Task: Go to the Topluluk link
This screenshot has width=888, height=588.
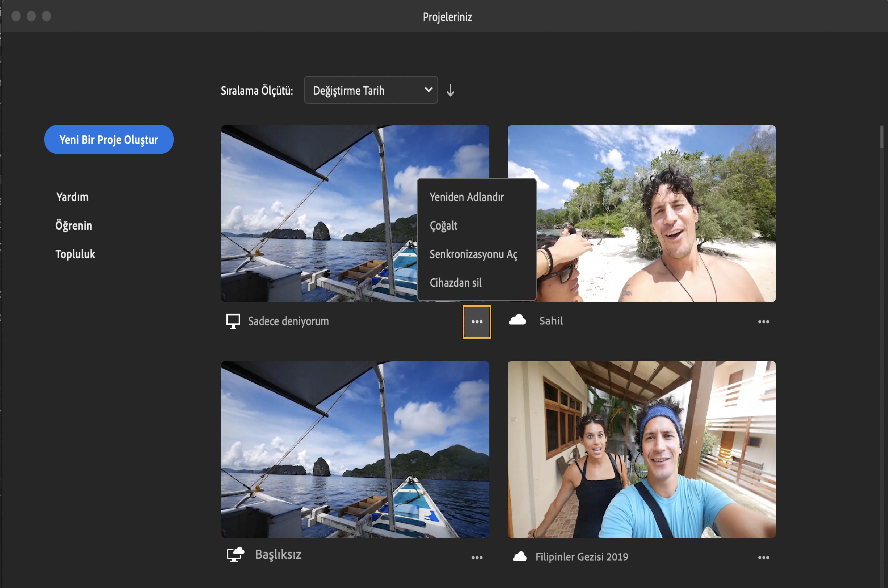Action: [x=75, y=254]
